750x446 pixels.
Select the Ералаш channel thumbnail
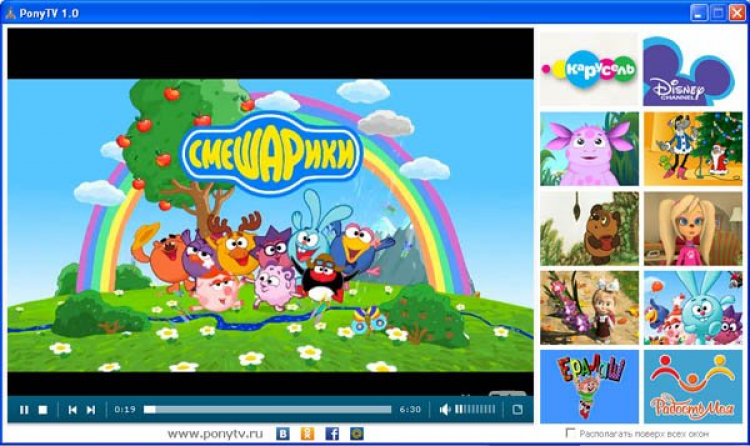pos(589,387)
